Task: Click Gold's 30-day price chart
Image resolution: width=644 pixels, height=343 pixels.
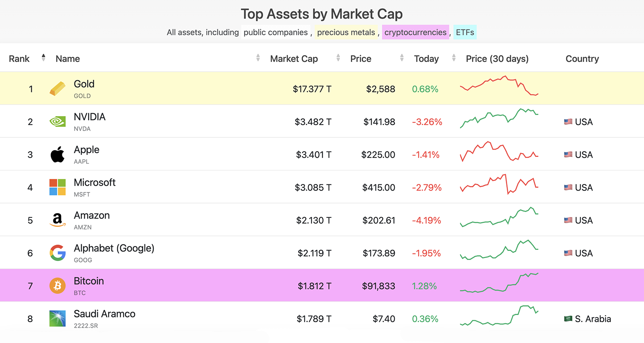Action: [x=499, y=86]
